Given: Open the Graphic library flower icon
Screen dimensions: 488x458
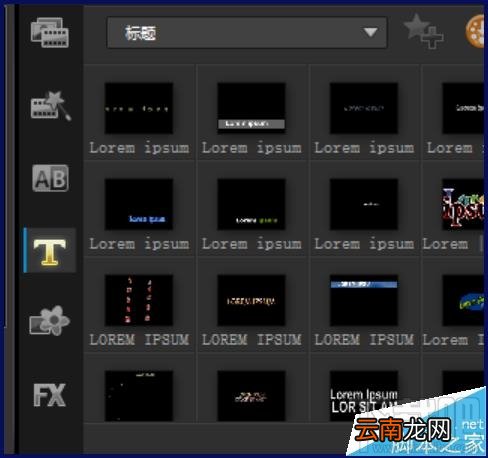Looking at the screenshot, I should click(x=50, y=320).
